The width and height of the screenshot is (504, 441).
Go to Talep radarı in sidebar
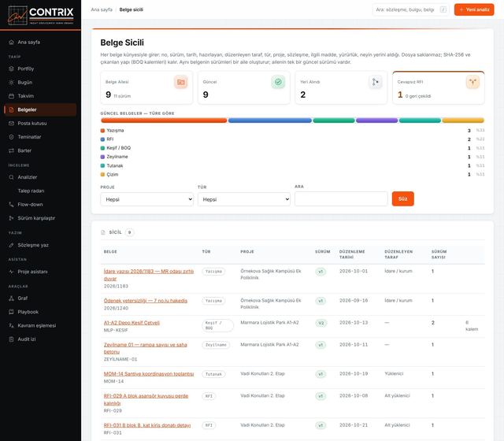(31, 191)
